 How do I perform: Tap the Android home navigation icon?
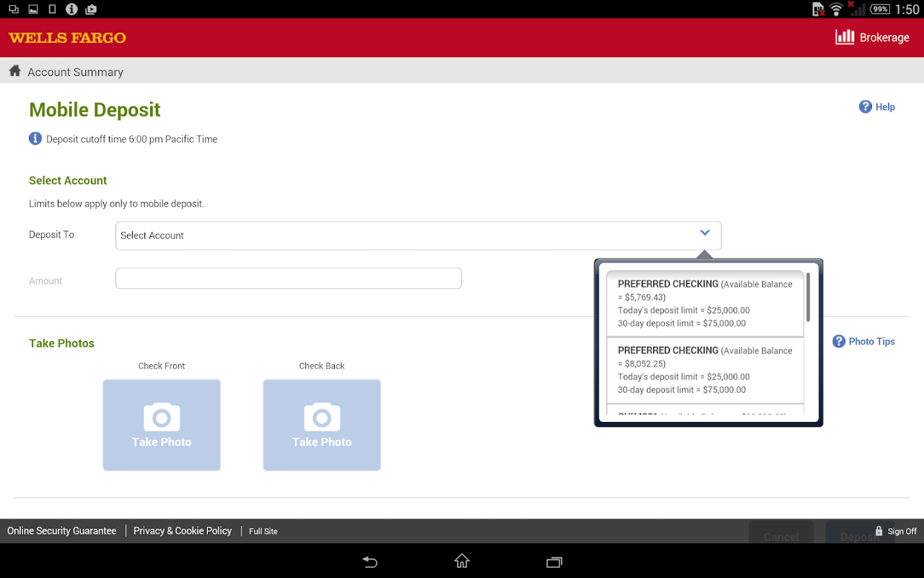[x=462, y=561]
